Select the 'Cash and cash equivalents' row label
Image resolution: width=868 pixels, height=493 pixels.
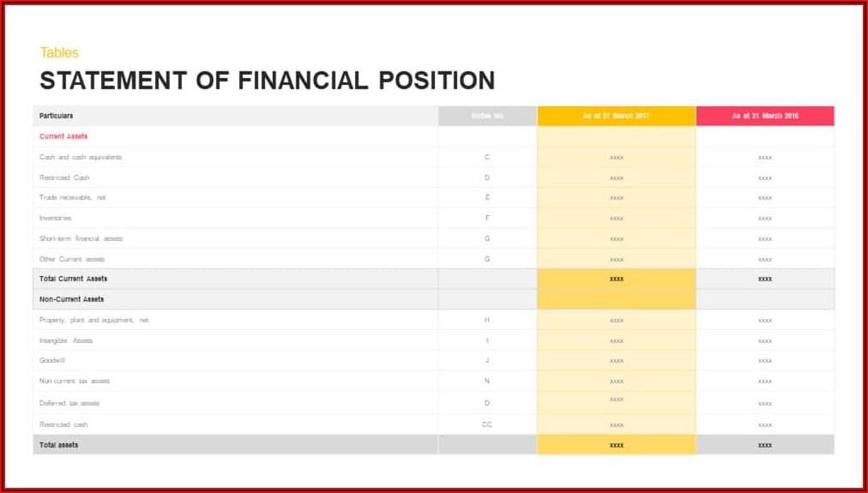pos(81,157)
